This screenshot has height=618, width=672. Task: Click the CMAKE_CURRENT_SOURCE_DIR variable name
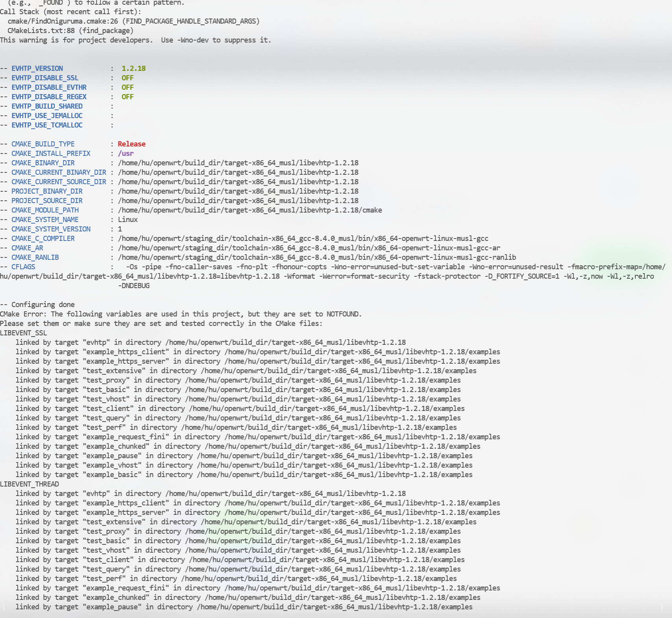(x=59, y=182)
